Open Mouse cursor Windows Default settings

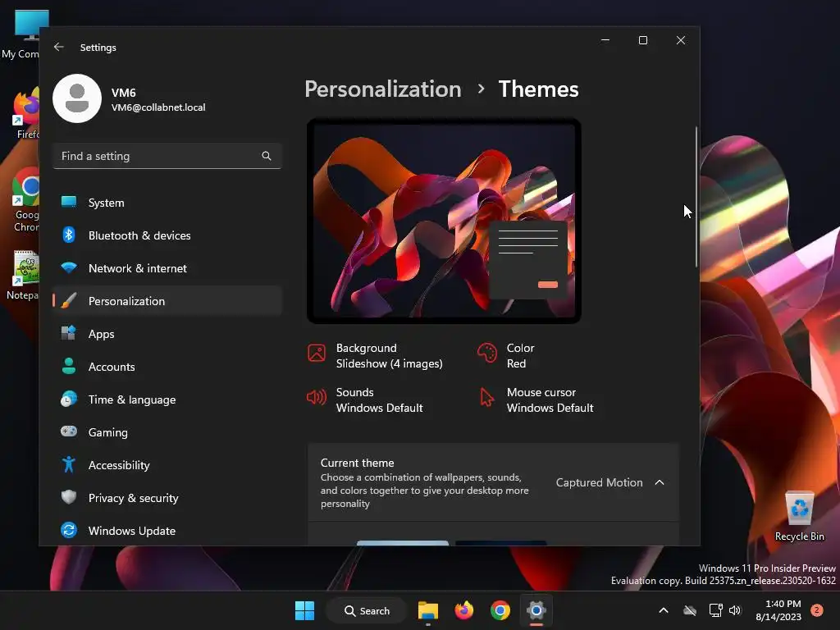(536, 400)
